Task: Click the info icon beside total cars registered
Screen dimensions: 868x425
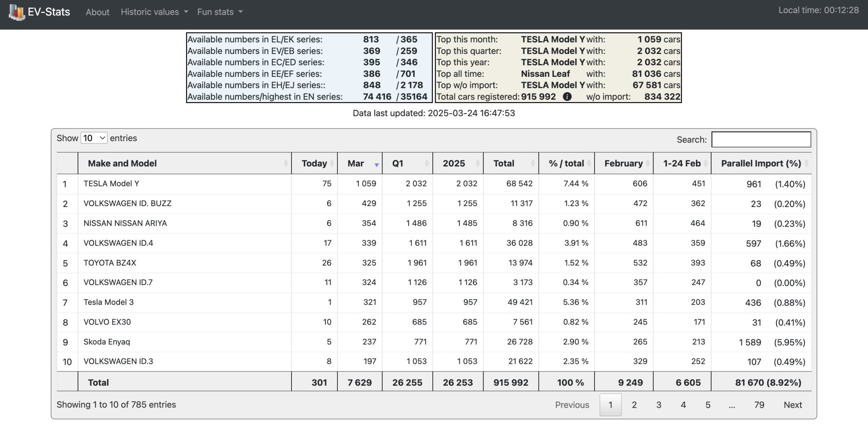Action: click(x=567, y=97)
